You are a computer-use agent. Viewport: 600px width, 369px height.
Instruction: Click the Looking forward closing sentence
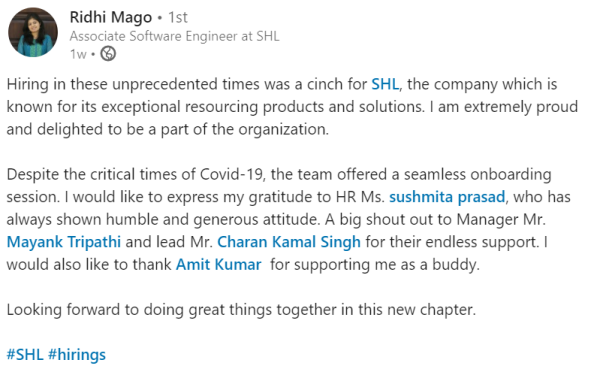[241, 310]
